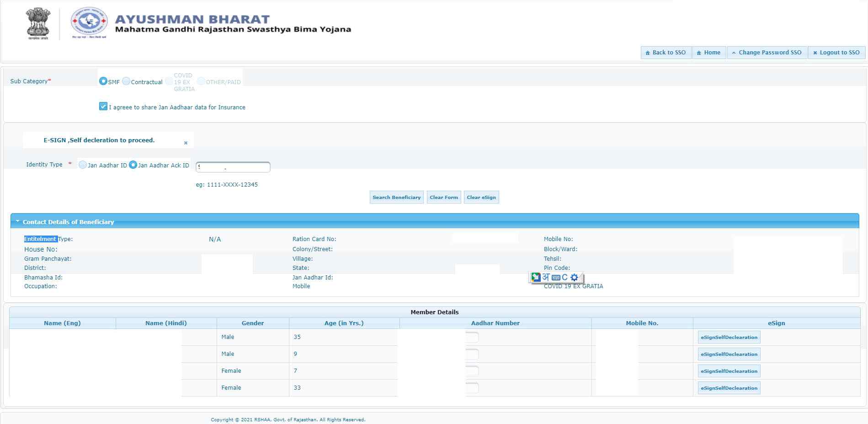Click the Gender column header
Viewport: 868px width, 424px height.
coord(253,323)
